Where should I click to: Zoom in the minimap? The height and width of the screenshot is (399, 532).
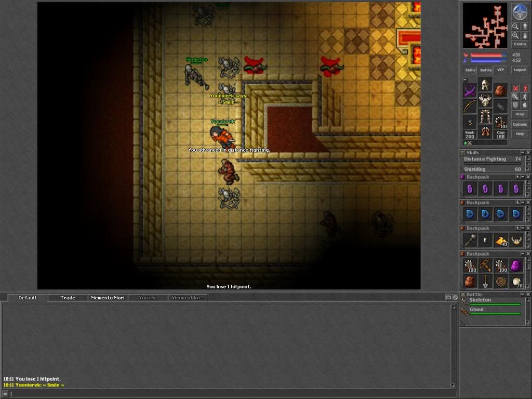(x=515, y=36)
